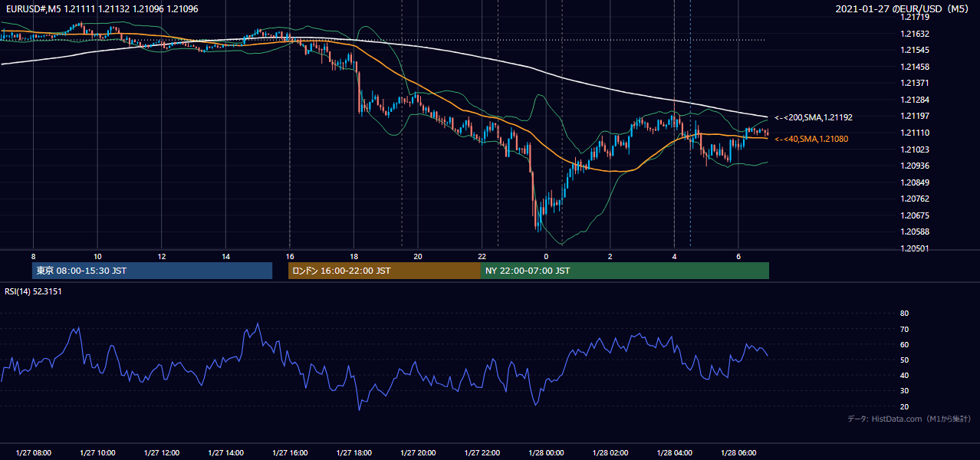The image size is (980, 460).
Task: Click the 1.21545 price axis label
Action: pos(915,50)
